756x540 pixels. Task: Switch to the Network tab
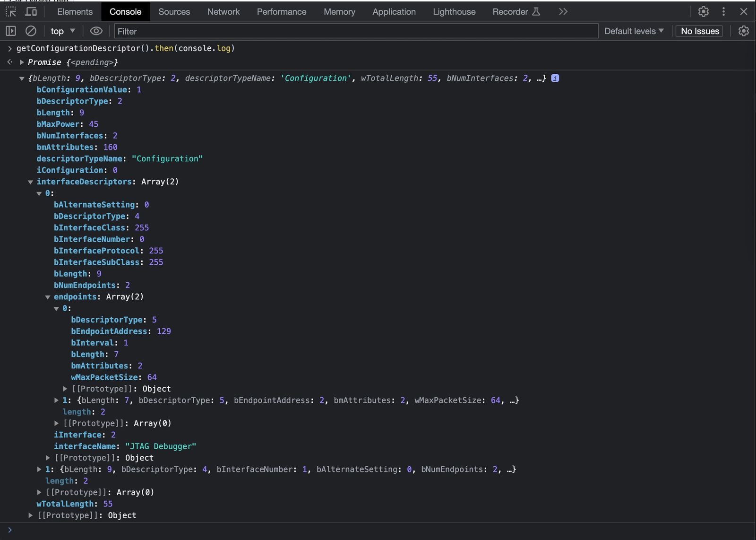pos(223,12)
